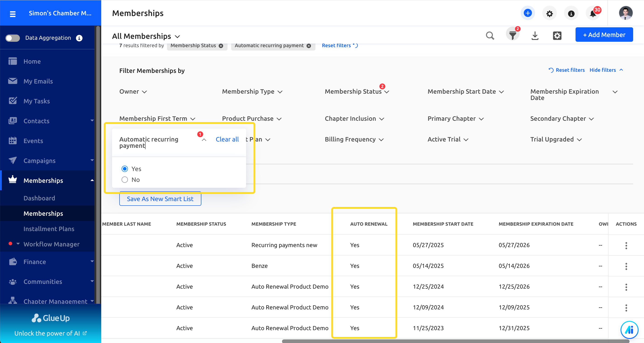Click the search magnifier icon
The image size is (644, 343).
point(490,35)
